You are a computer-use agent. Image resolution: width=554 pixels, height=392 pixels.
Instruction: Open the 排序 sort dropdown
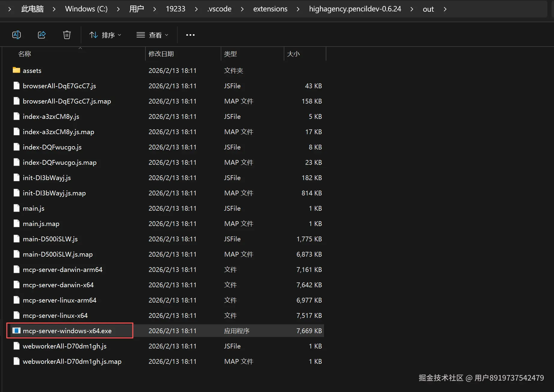tap(105, 35)
